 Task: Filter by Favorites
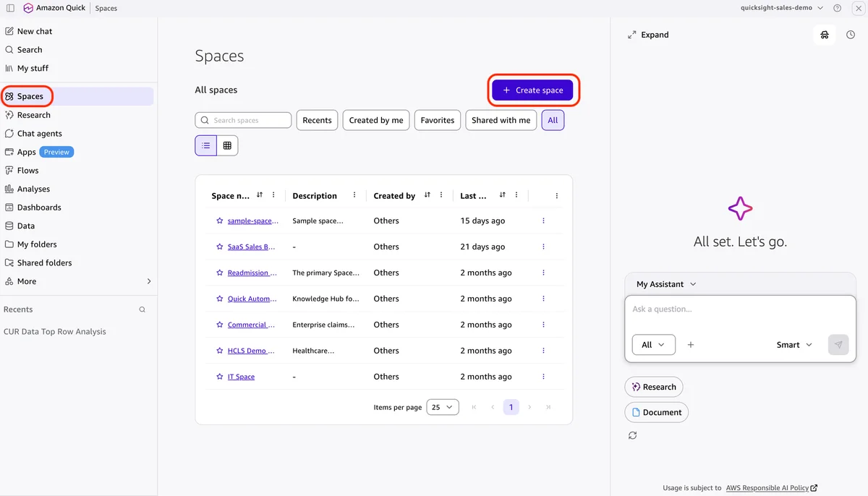[x=438, y=120]
